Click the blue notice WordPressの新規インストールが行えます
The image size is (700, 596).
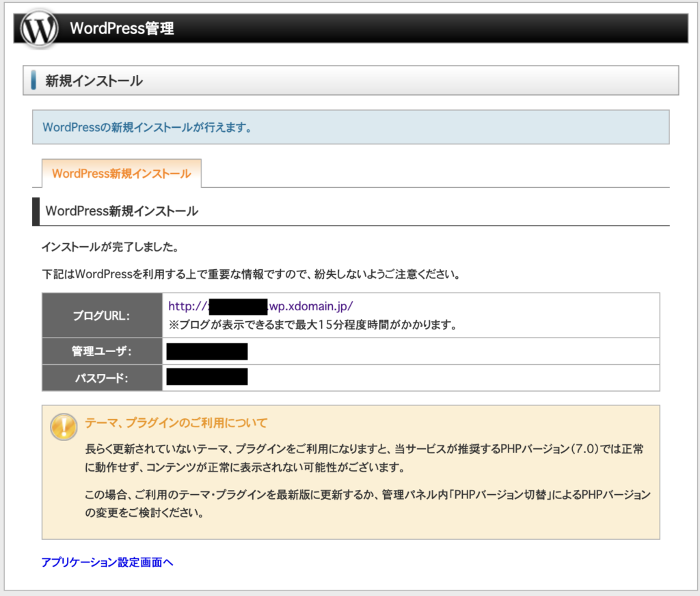146,128
